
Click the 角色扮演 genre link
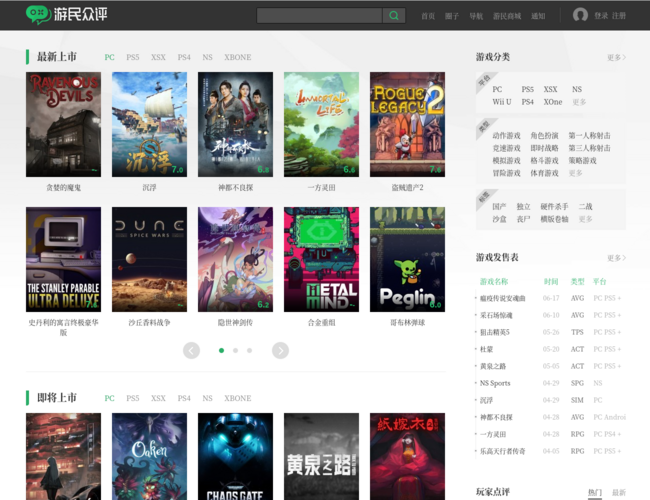544,136
